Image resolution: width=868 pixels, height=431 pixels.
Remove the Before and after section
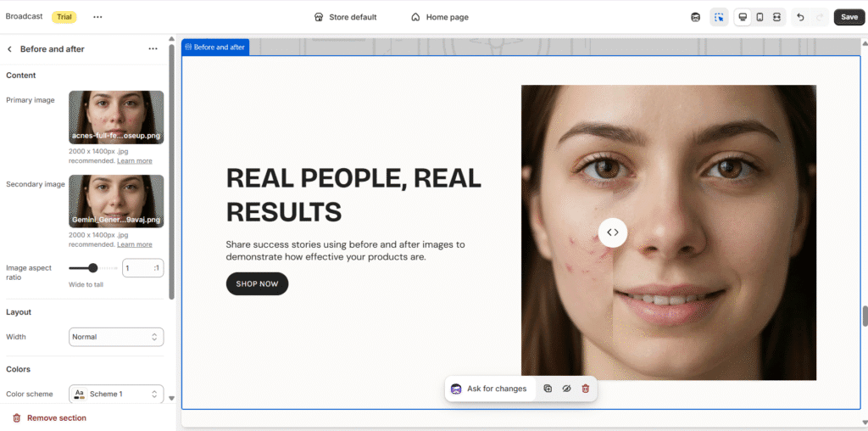click(x=49, y=417)
